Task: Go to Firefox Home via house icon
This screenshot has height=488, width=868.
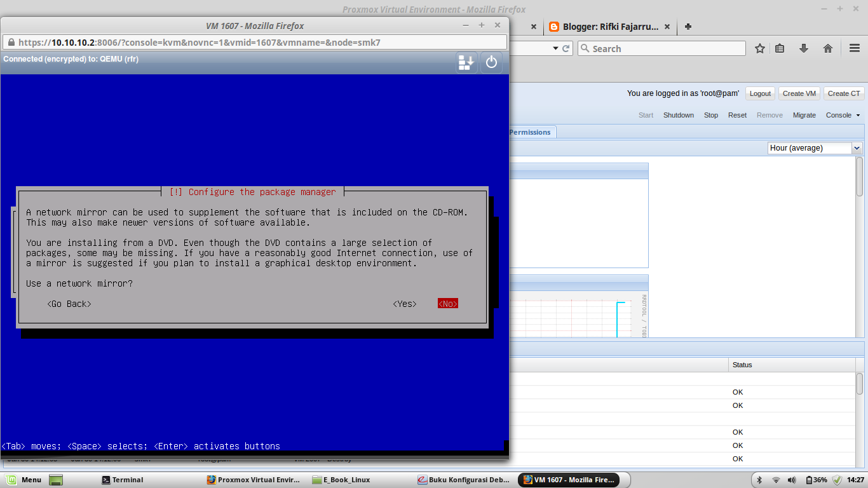Action: click(828, 48)
